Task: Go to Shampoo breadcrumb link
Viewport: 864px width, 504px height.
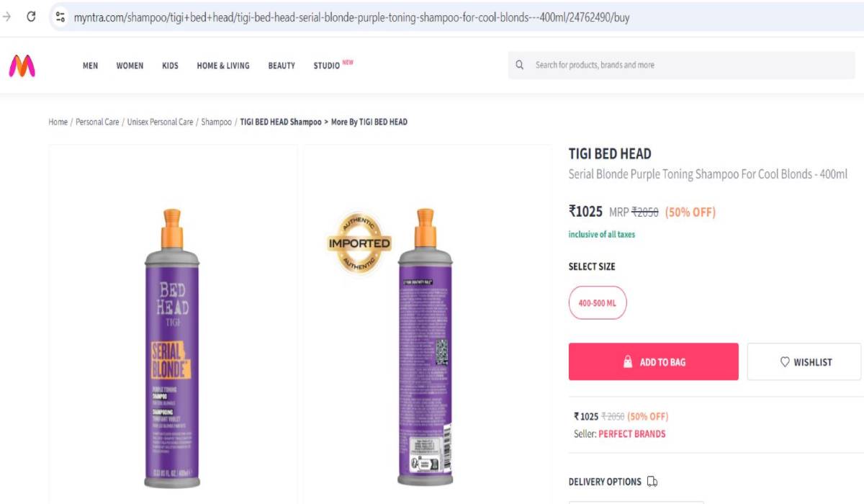Action: [x=216, y=122]
